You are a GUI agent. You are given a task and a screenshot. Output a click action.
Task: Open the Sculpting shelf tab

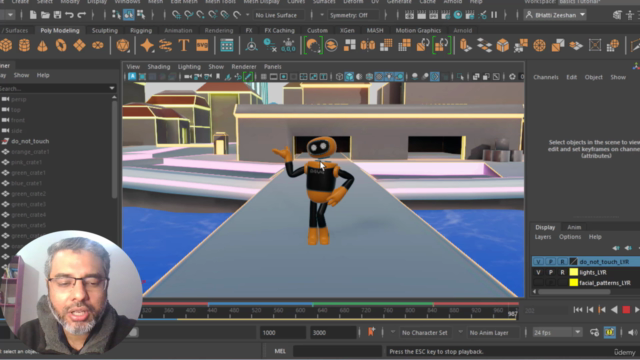pyautogui.click(x=104, y=30)
